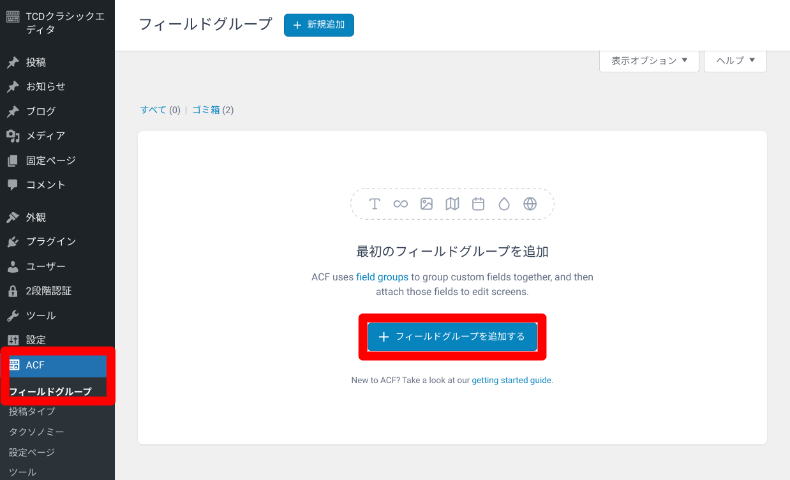The height and width of the screenshot is (480, 790).
Task: Open the ACF ツール submenu item
Action: pyautogui.click(x=23, y=472)
